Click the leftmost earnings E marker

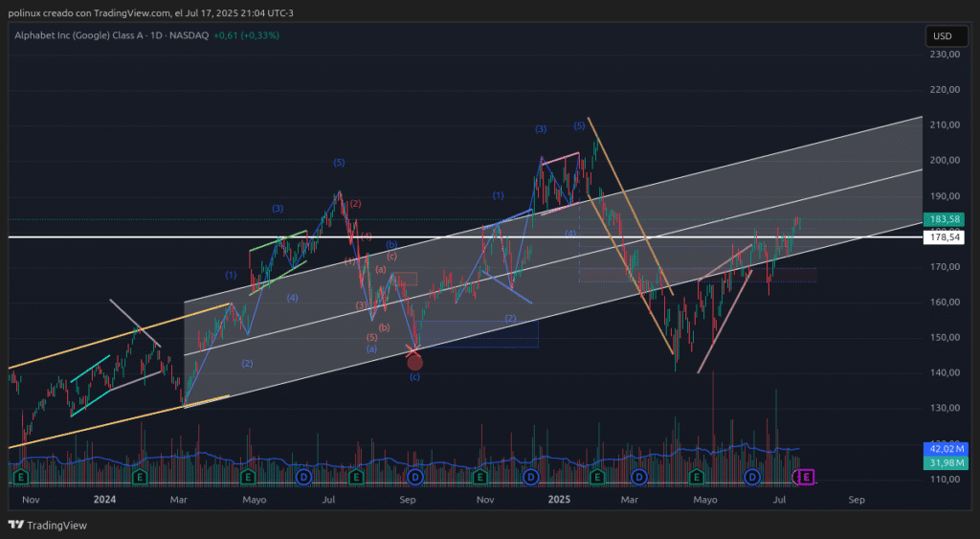click(18, 476)
